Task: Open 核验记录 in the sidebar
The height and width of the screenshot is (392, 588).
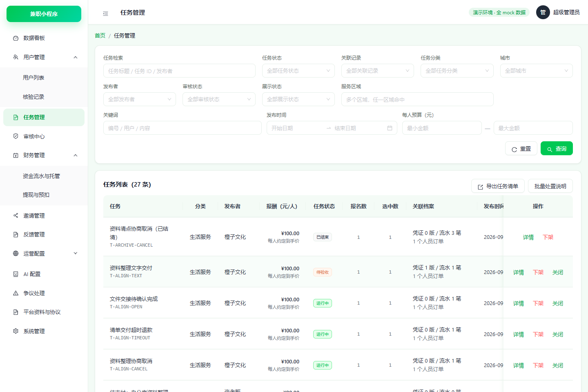Action: [44, 97]
